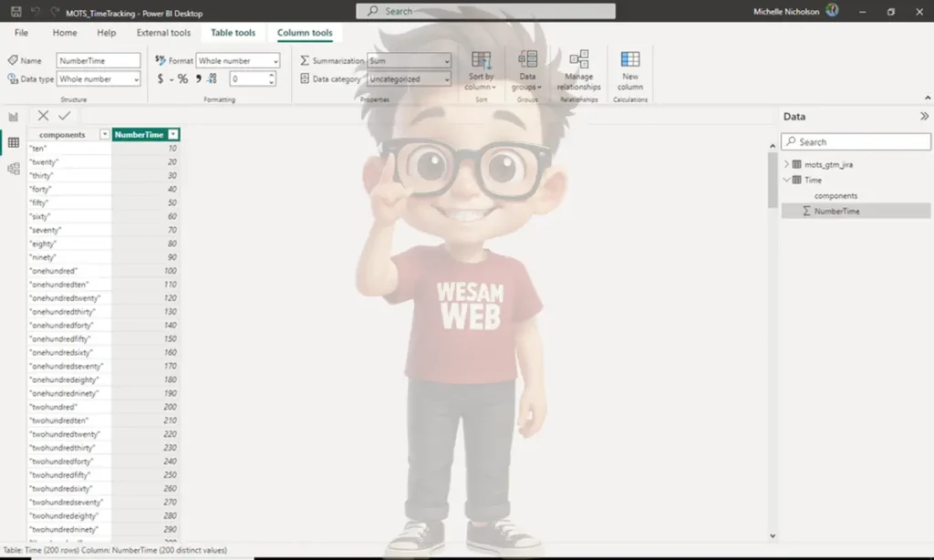Screen dimensions: 934x560
Task: Open NumberTime column filter dropdown
Action: point(173,135)
